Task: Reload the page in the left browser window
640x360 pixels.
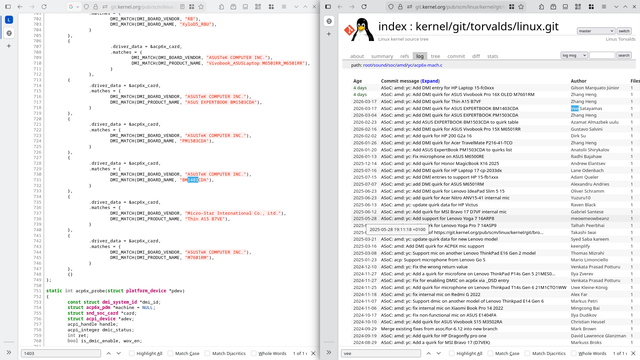Action: 44,7
